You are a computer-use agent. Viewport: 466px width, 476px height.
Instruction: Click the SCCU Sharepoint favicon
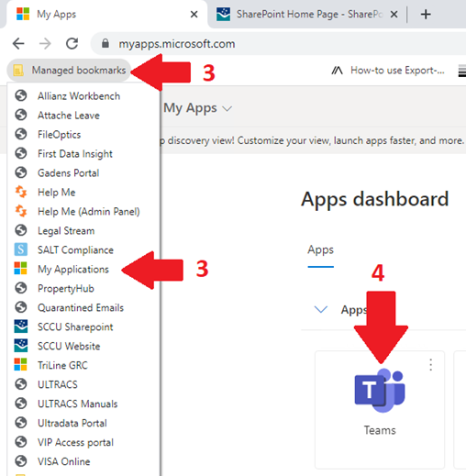(x=21, y=327)
